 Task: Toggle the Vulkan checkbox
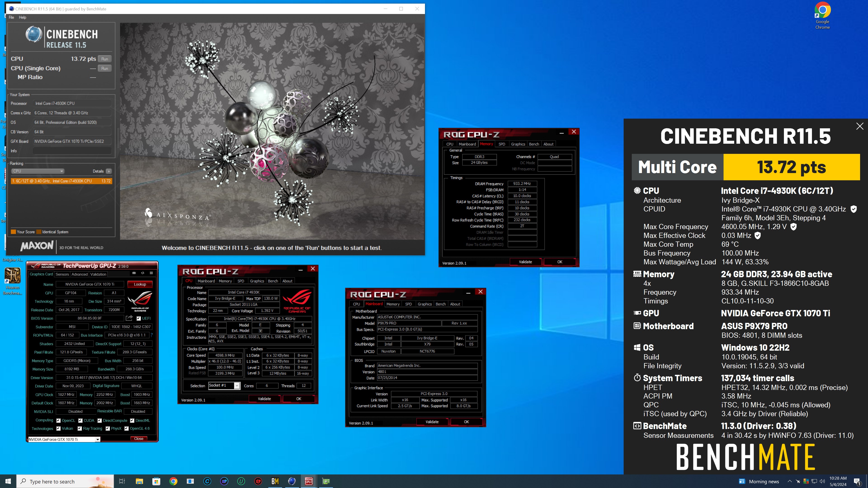click(x=59, y=428)
